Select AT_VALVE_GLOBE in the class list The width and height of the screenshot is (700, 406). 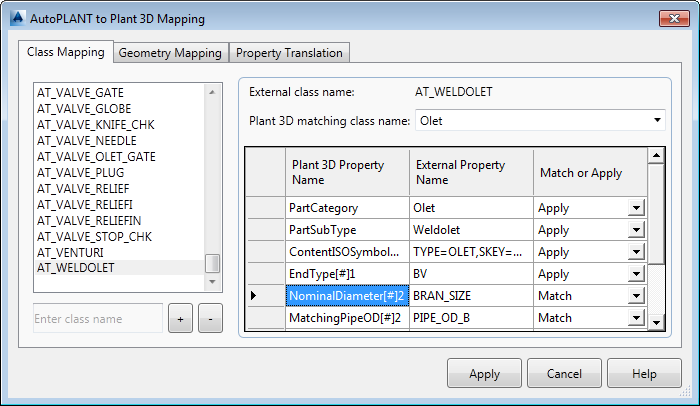[x=119, y=109]
